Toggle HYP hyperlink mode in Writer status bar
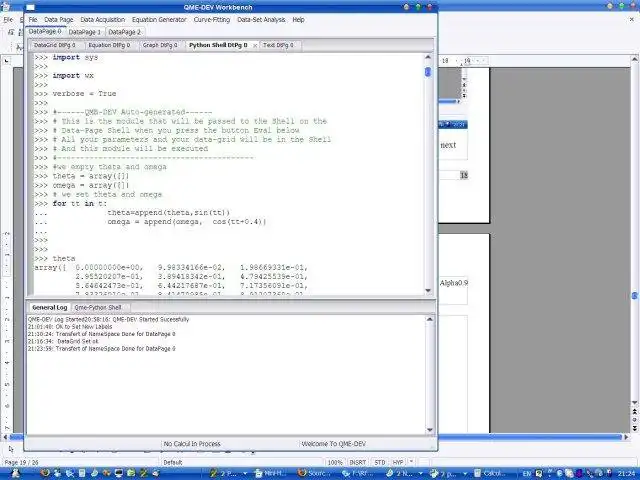This screenshot has height=480, width=640. point(398,462)
